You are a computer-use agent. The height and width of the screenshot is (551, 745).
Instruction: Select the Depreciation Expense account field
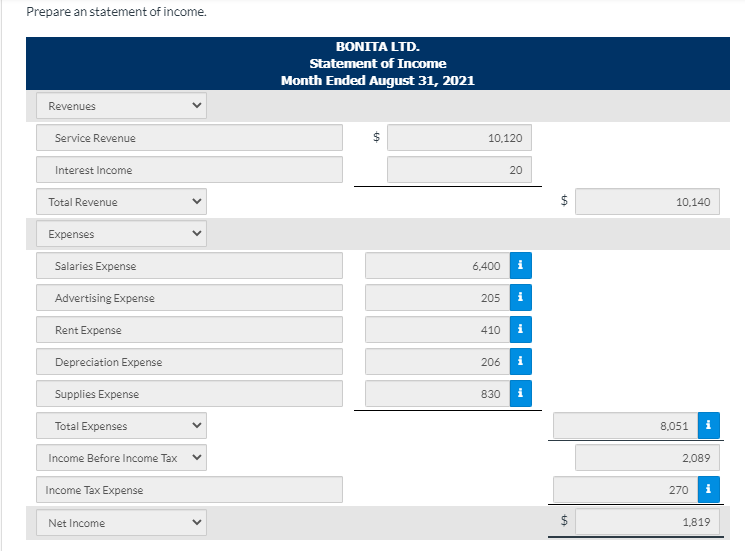point(189,361)
